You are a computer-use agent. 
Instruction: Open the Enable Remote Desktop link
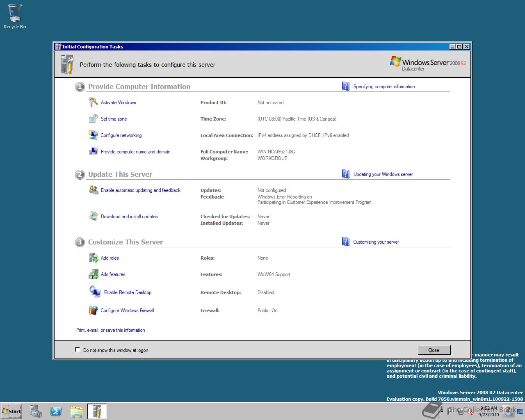pyautogui.click(x=128, y=292)
